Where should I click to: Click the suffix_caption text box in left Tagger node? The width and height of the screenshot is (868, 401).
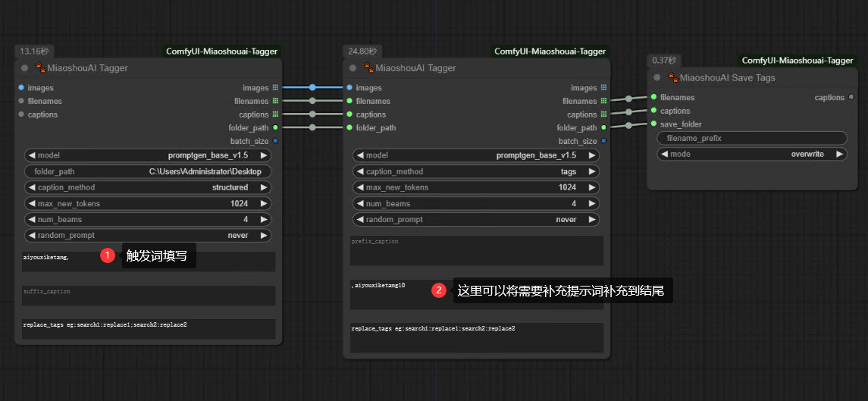[148, 296]
